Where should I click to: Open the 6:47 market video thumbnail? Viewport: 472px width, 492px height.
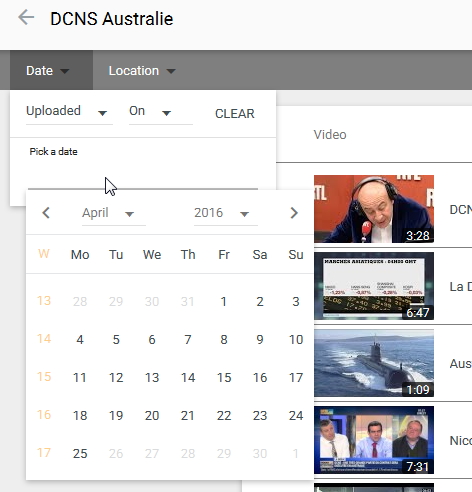(374, 286)
